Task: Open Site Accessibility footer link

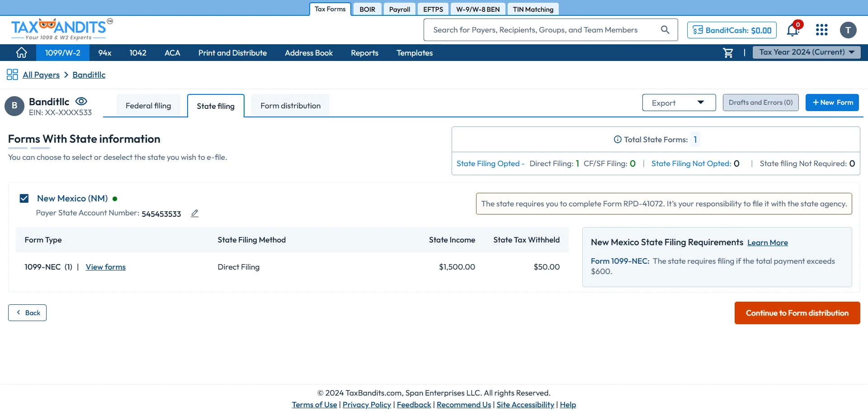Action: (x=525, y=405)
